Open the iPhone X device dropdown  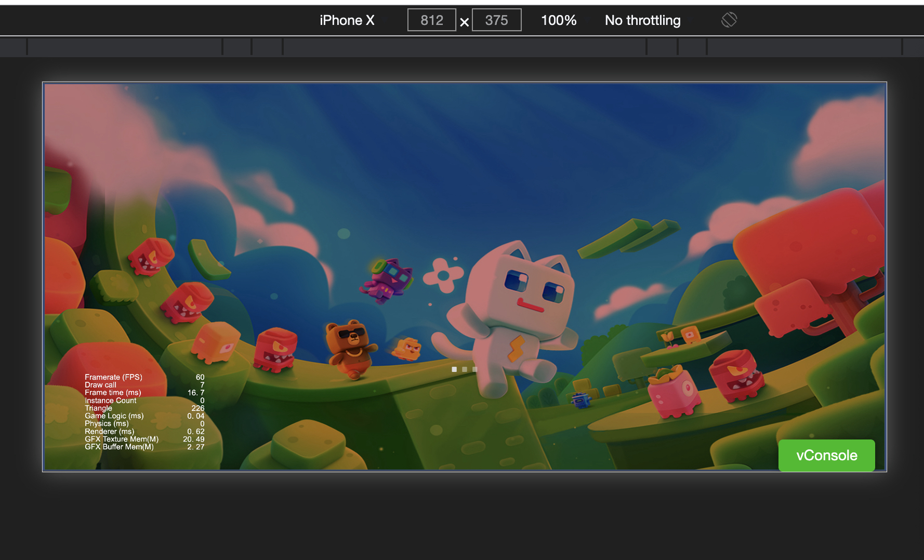click(347, 20)
